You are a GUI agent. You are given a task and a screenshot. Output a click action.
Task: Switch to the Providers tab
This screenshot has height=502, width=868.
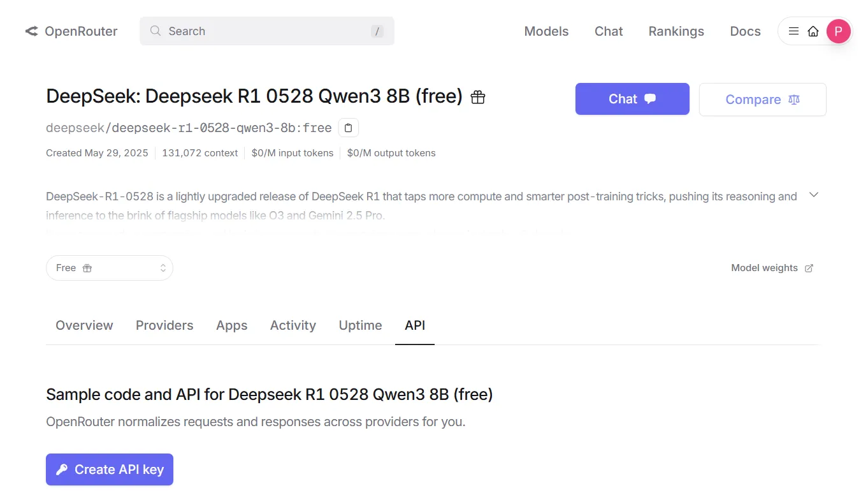point(164,325)
